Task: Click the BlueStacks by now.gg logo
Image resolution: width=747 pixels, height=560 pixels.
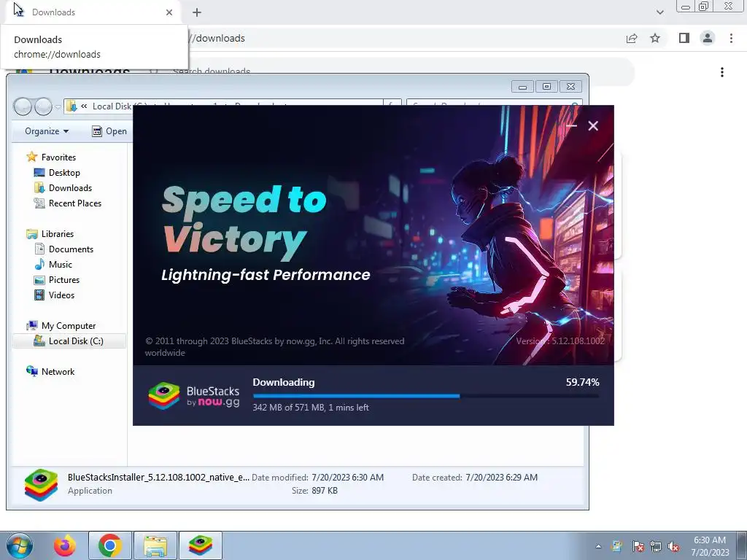Action: [194, 396]
